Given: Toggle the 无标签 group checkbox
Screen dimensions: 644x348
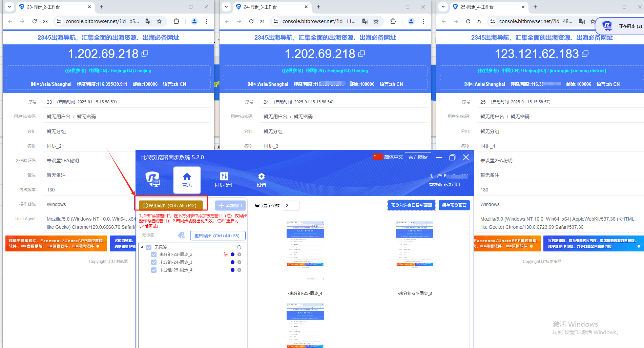Looking at the screenshot, I should (149, 247).
